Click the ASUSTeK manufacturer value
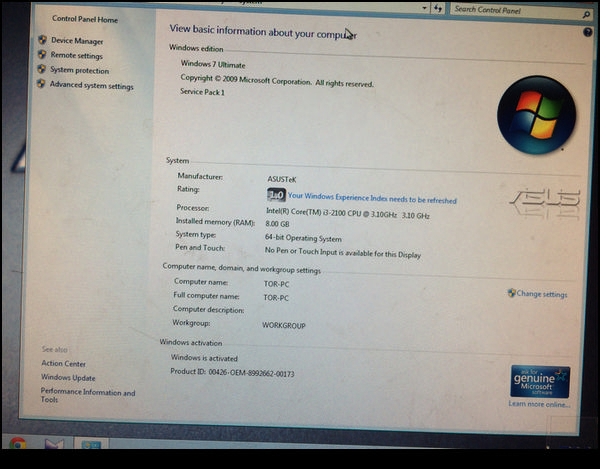 (282, 179)
